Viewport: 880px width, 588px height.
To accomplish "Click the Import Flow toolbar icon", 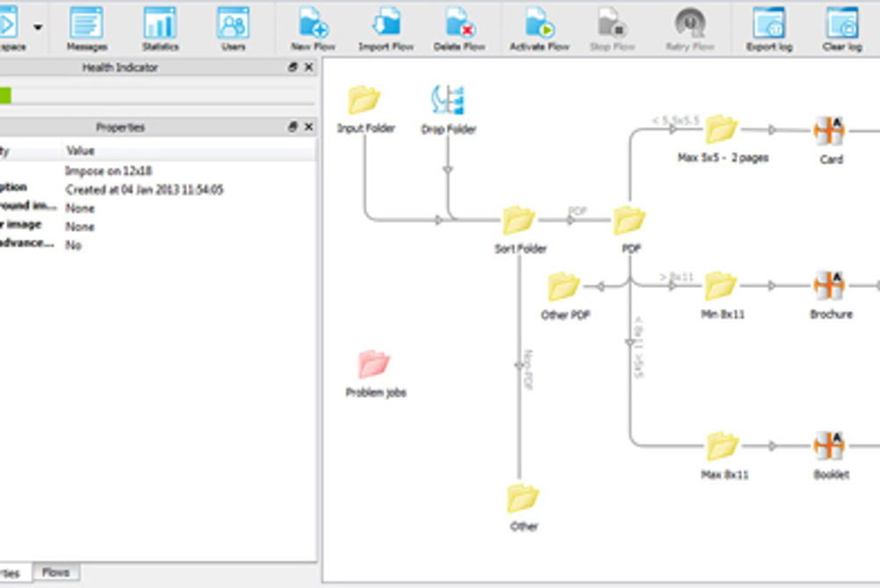I will tap(386, 28).
